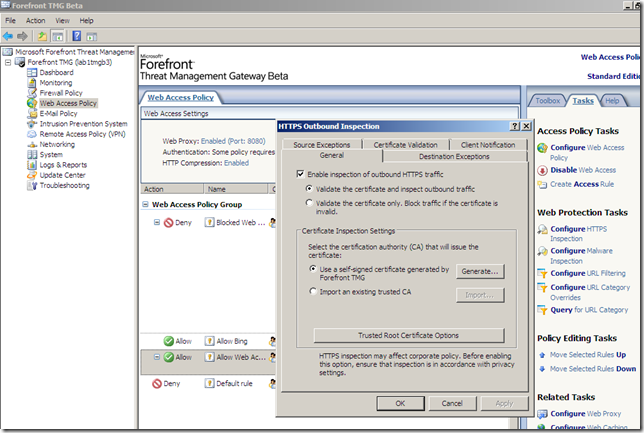Collapse the Blocked Web deny rule expander
The width and height of the screenshot is (644, 433).
tap(156, 222)
